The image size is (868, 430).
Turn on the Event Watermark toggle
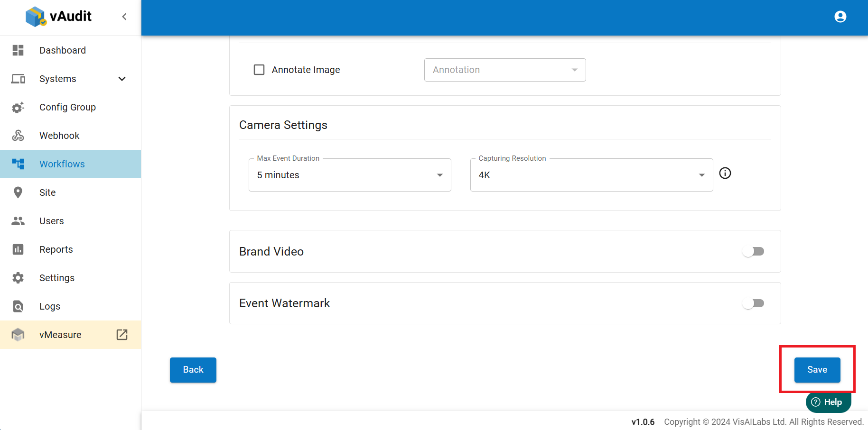tap(754, 303)
